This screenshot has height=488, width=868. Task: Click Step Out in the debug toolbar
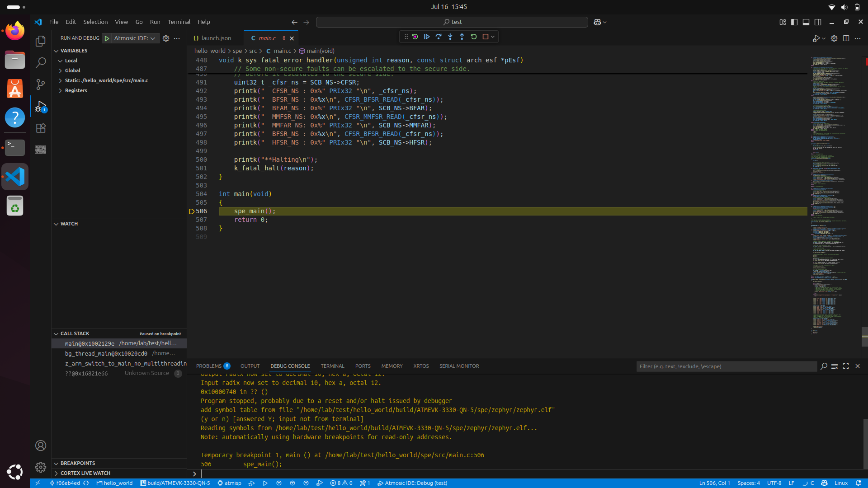point(462,37)
